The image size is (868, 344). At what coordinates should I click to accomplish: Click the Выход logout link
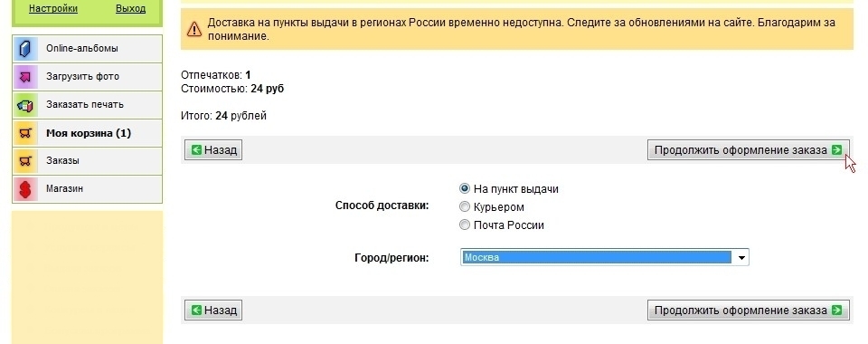click(130, 9)
